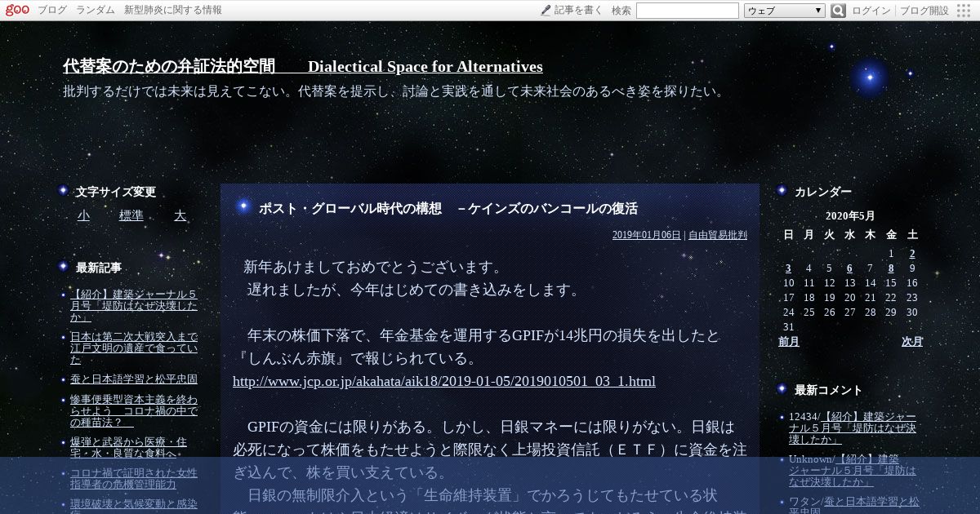Screen dimensions: 980x514
Task: Open the goo services grid menu
Action: pos(964,11)
